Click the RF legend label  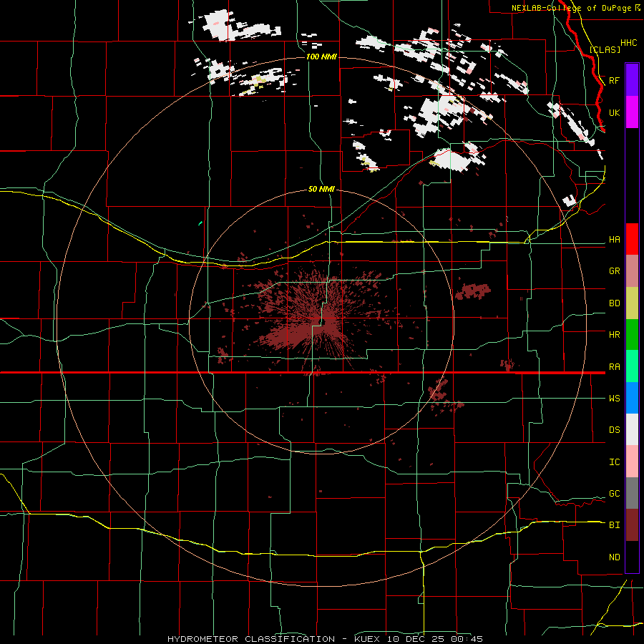coord(614,80)
